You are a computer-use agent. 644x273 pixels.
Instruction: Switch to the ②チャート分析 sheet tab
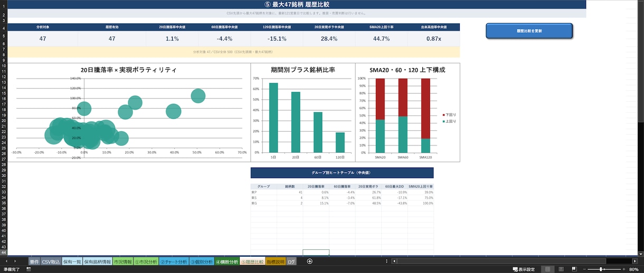tap(174, 261)
